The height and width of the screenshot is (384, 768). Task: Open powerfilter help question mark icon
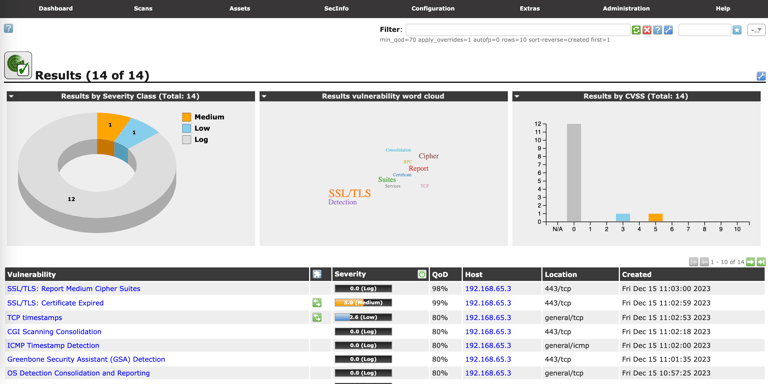(x=658, y=30)
